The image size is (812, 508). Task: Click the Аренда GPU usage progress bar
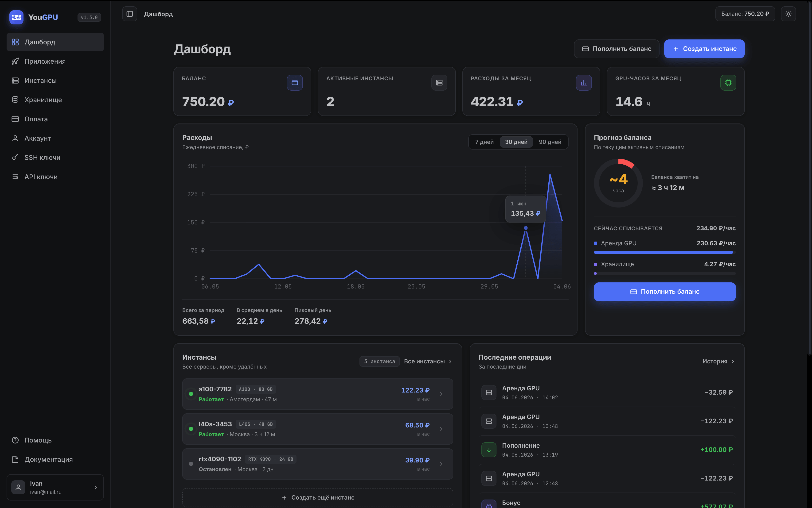pyautogui.click(x=664, y=252)
